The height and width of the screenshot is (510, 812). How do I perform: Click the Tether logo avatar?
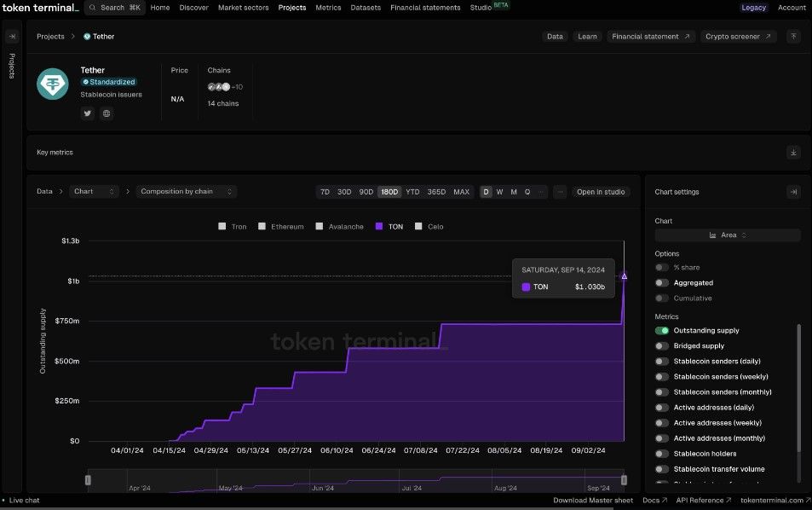tap(52, 84)
